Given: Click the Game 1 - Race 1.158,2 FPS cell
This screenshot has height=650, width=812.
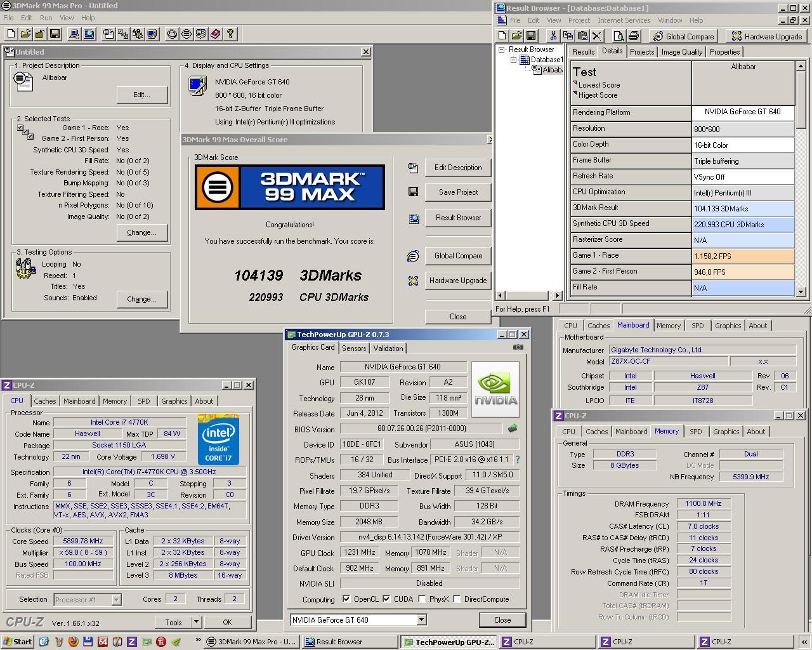Looking at the screenshot, I should (x=743, y=256).
